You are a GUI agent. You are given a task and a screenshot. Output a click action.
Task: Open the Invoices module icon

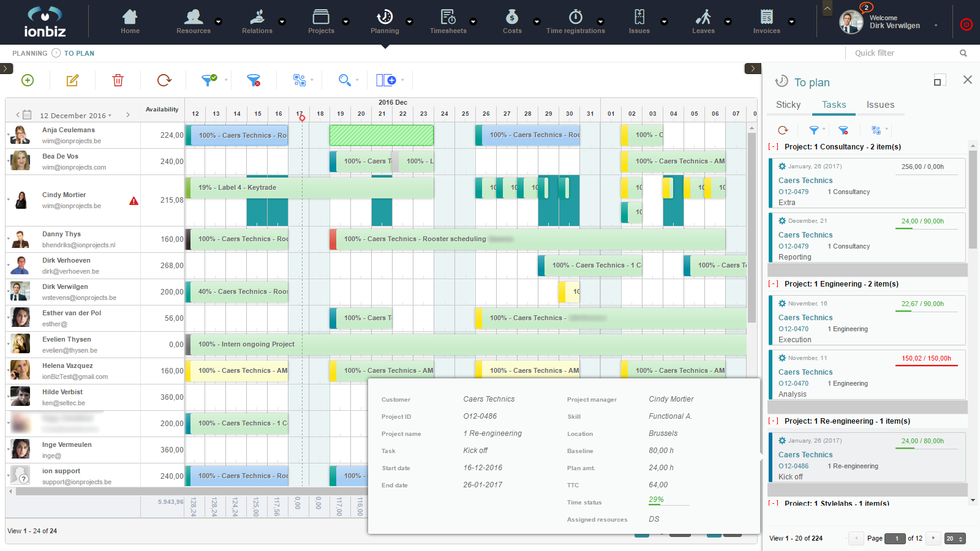(767, 17)
